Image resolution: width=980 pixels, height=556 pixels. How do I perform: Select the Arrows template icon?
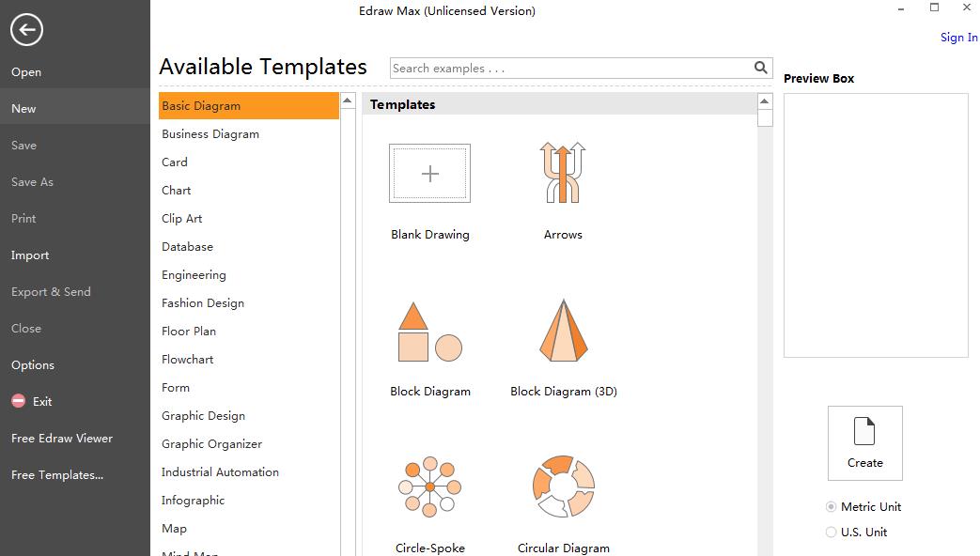[x=563, y=173]
